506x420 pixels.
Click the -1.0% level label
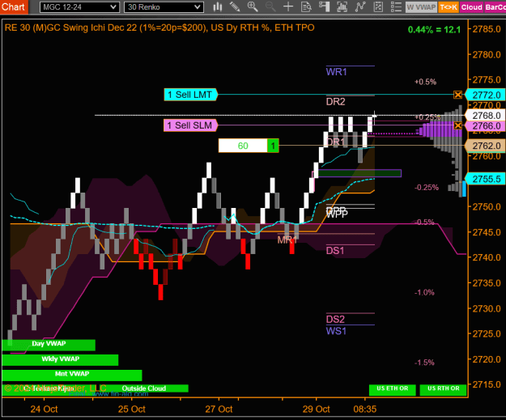424,293
